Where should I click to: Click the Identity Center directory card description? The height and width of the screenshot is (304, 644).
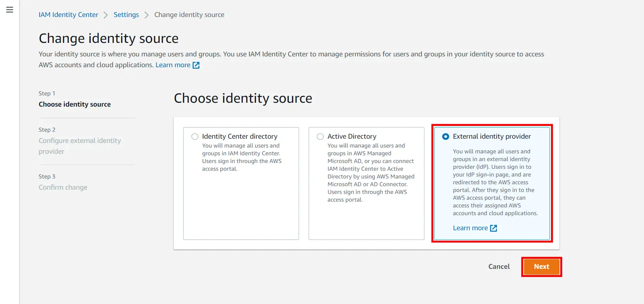tap(242, 157)
